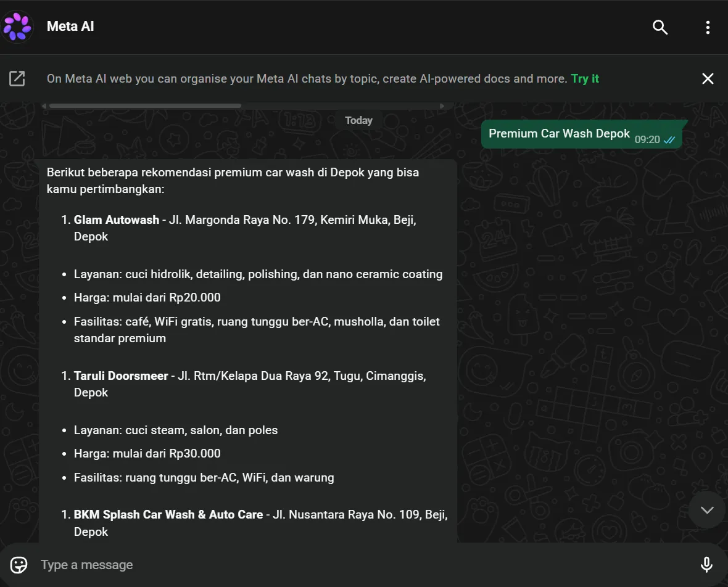Open the three-dot chat menu
This screenshot has width=728, height=587.
click(x=708, y=27)
